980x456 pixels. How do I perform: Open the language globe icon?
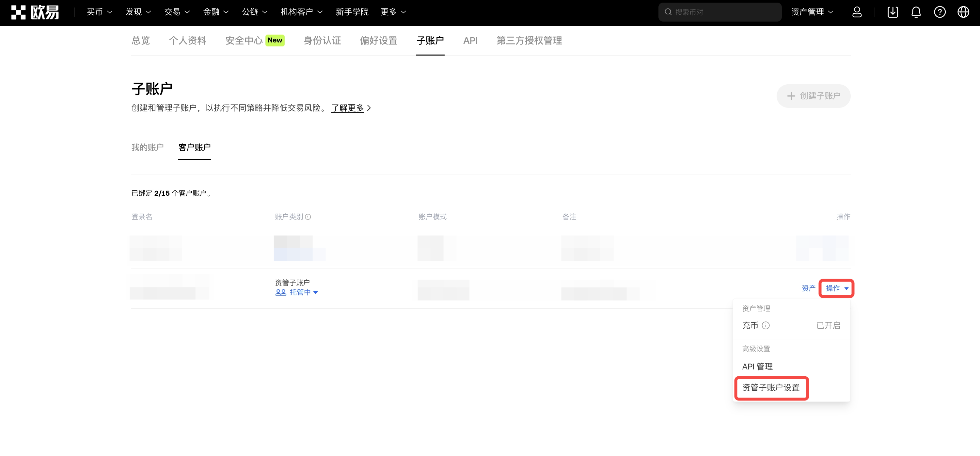click(963, 12)
